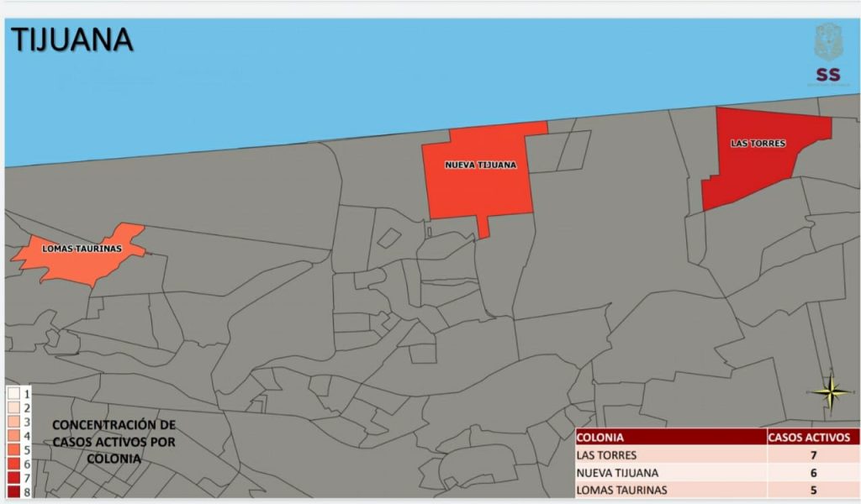Viewport: 861px width, 504px height.
Task: Pick the legend swatch for value 1
Action: click(13, 393)
